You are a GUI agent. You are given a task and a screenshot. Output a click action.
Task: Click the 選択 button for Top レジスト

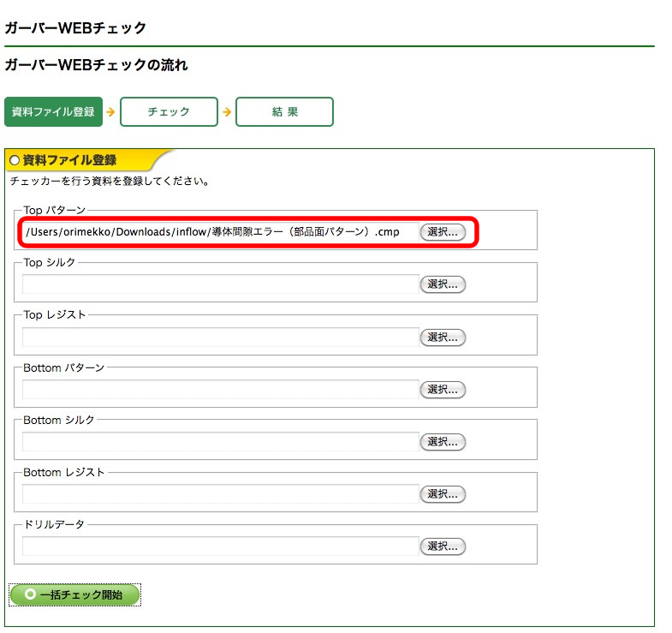pos(443,337)
